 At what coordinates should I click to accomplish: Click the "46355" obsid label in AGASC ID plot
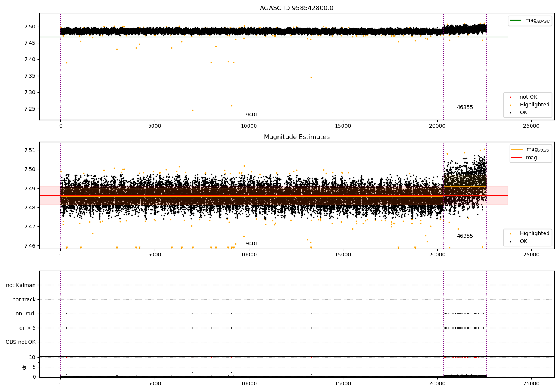465,108
